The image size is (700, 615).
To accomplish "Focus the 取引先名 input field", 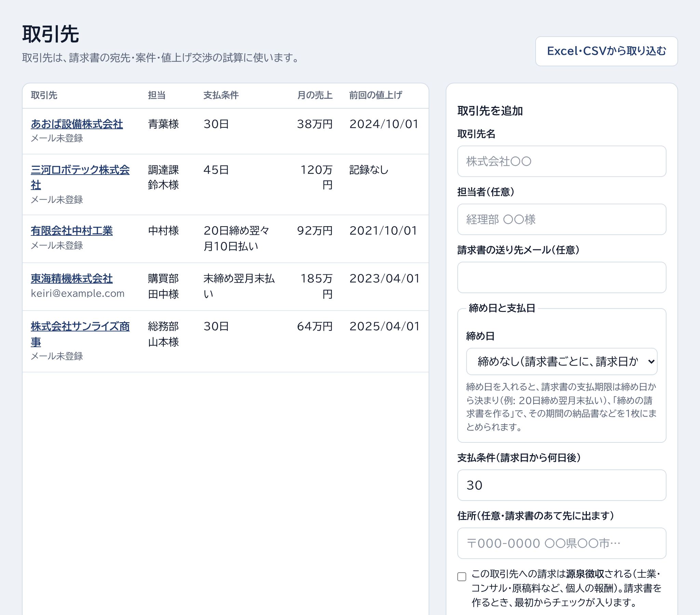I will (561, 161).
